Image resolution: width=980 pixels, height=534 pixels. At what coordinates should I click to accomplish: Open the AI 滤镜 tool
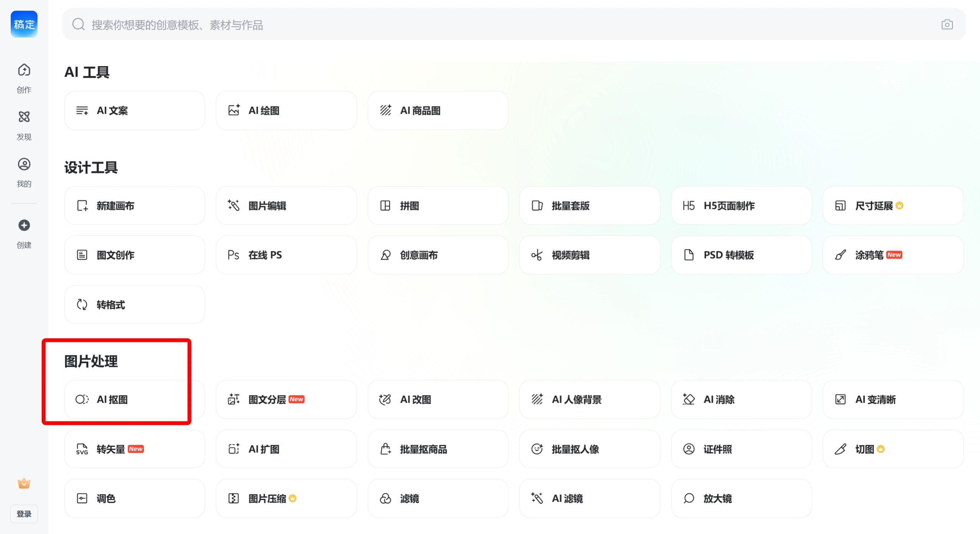click(x=590, y=499)
